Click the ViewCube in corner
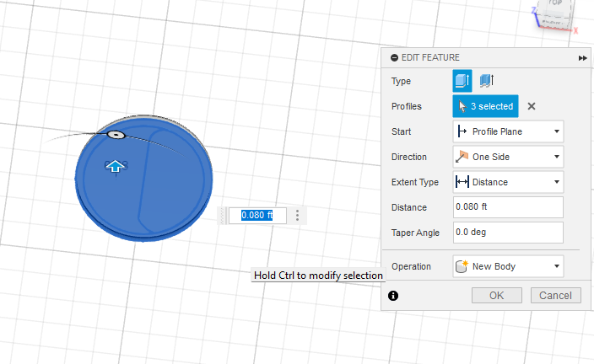This screenshot has height=364, width=594. coord(556,15)
